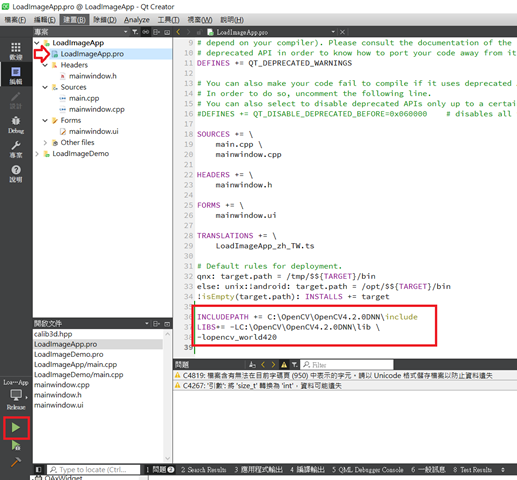This screenshot has width=517, height=480.
Task: Collapse the Headers folder
Action: tap(45, 65)
